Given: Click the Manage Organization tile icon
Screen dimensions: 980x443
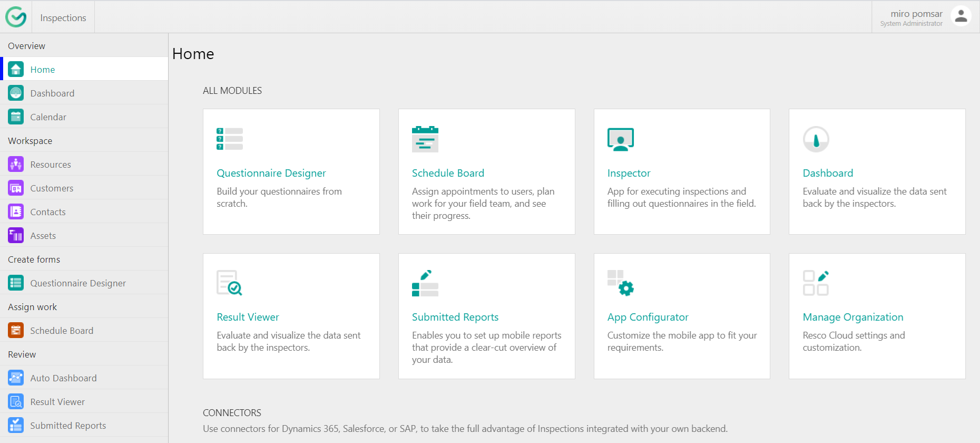Looking at the screenshot, I should [816, 283].
